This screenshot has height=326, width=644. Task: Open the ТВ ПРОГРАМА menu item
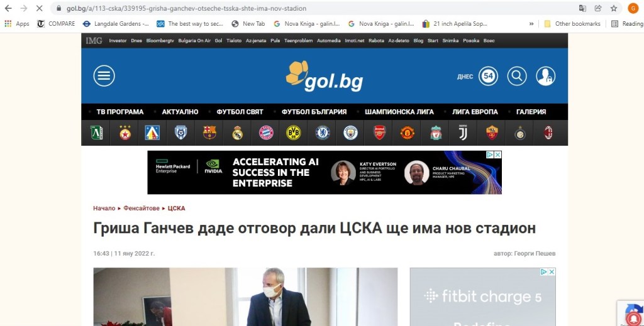coord(119,112)
